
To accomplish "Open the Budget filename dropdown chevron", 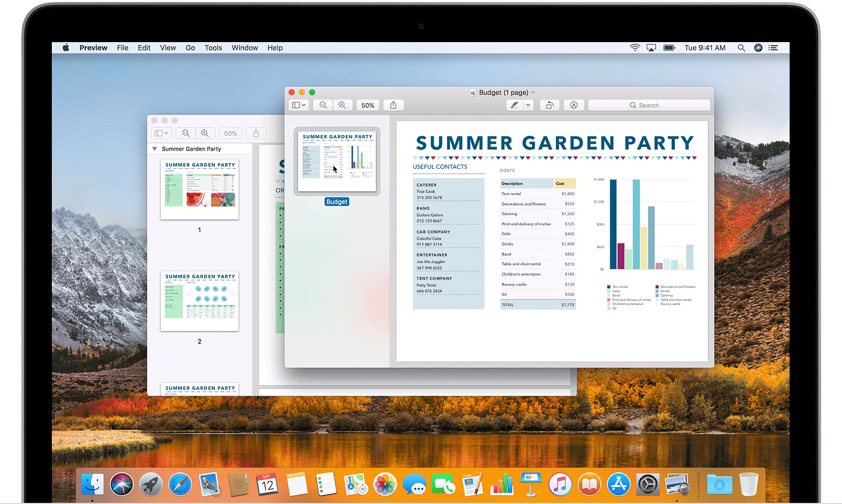I will (533, 92).
